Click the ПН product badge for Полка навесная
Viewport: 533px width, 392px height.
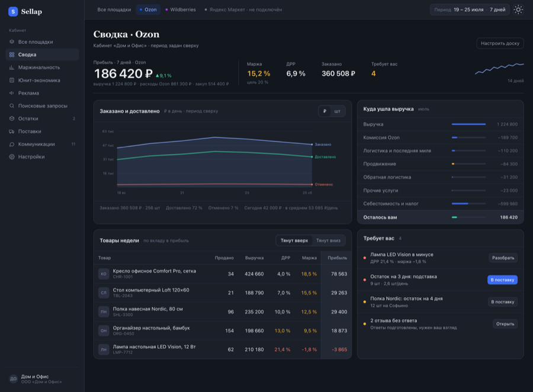pyautogui.click(x=104, y=311)
